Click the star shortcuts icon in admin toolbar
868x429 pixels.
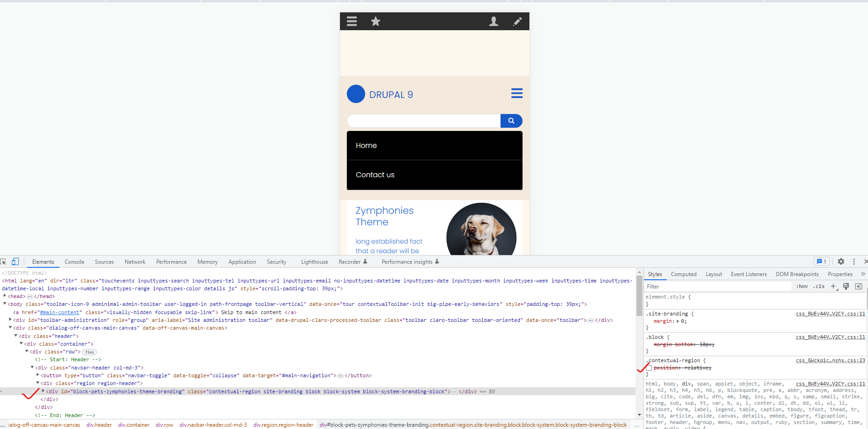[x=375, y=21]
